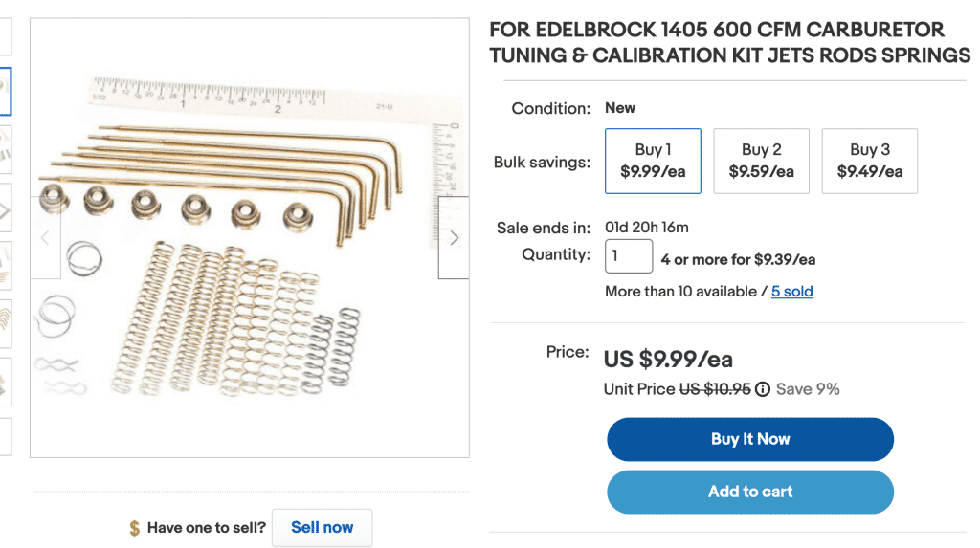This screenshot has height=548, width=980.
Task: Click the Sell now button
Action: coord(322,527)
